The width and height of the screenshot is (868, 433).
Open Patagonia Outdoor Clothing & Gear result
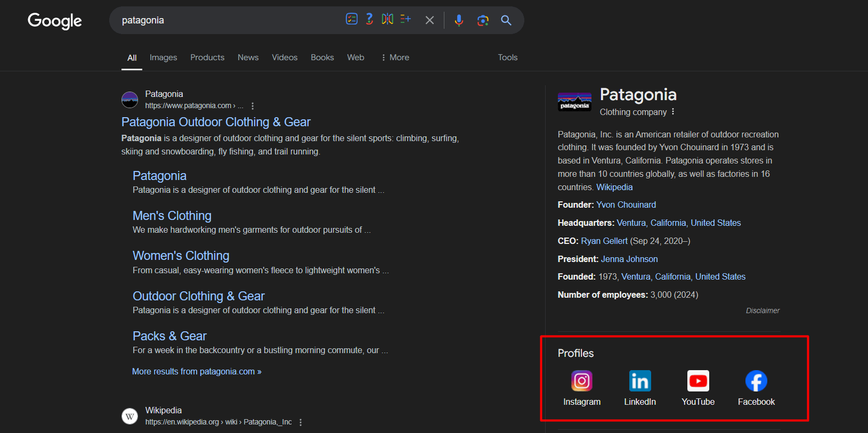pos(216,122)
